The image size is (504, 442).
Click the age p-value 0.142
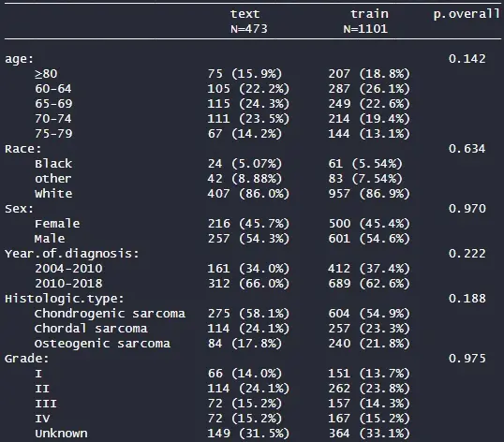pyautogui.click(x=467, y=59)
